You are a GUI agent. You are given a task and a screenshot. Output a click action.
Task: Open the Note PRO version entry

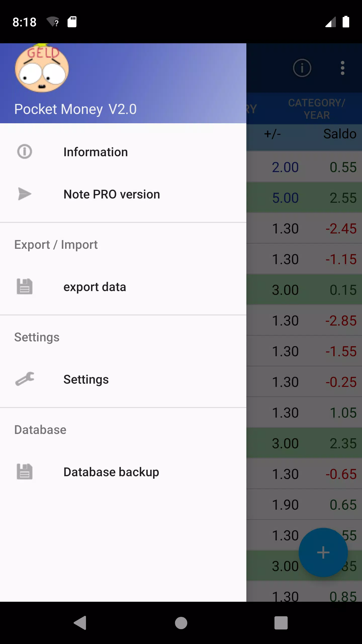(123, 194)
